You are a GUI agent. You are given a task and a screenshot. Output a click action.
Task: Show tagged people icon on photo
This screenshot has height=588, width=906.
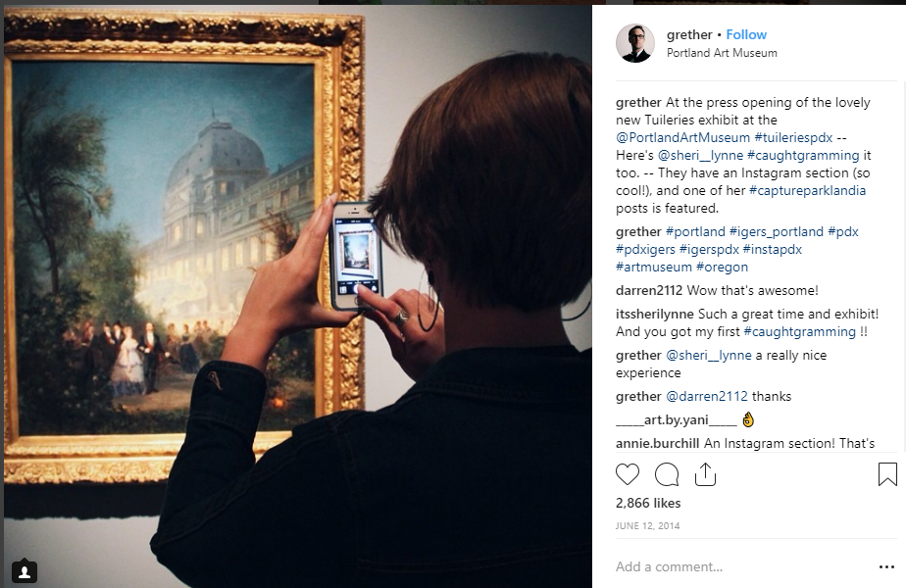point(25,571)
